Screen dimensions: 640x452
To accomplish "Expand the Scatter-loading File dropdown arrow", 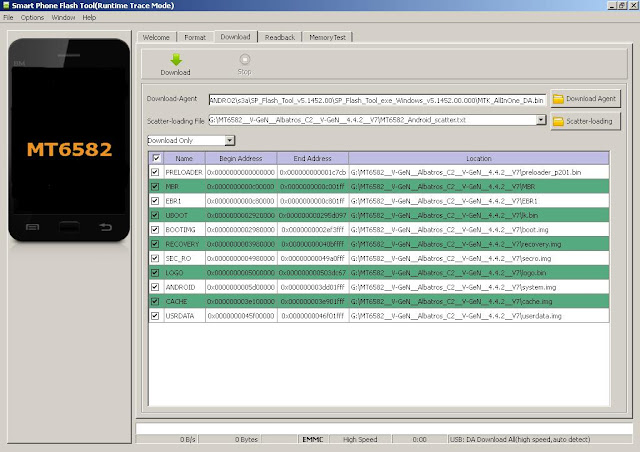I will 541,120.
